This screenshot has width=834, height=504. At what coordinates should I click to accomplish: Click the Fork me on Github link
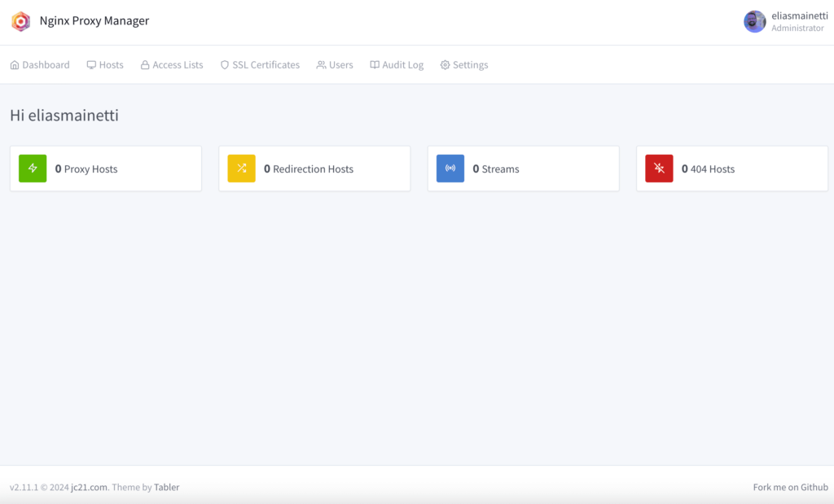(790, 488)
